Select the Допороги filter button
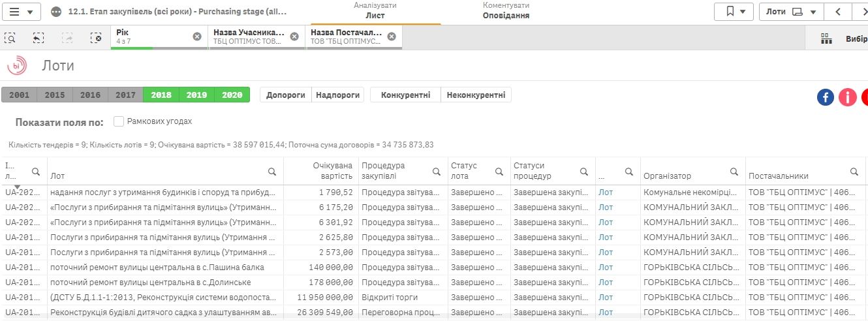The height and width of the screenshot is (321, 868). [x=286, y=95]
